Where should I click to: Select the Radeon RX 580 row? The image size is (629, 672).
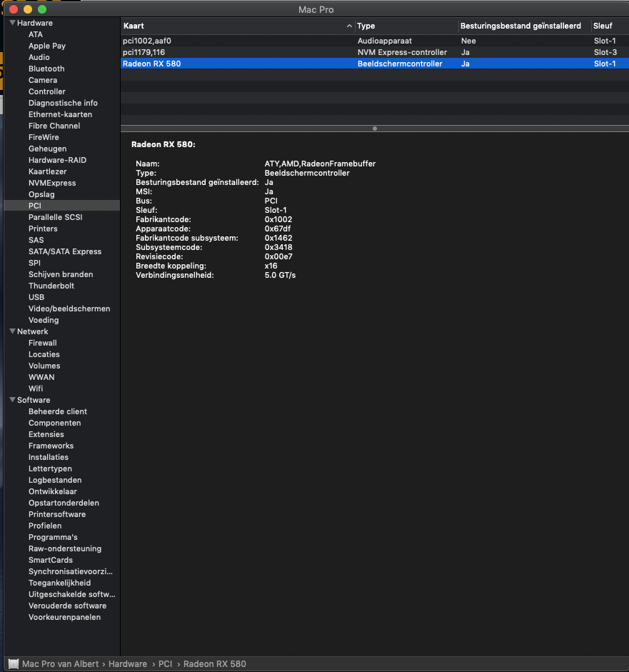point(375,64)
